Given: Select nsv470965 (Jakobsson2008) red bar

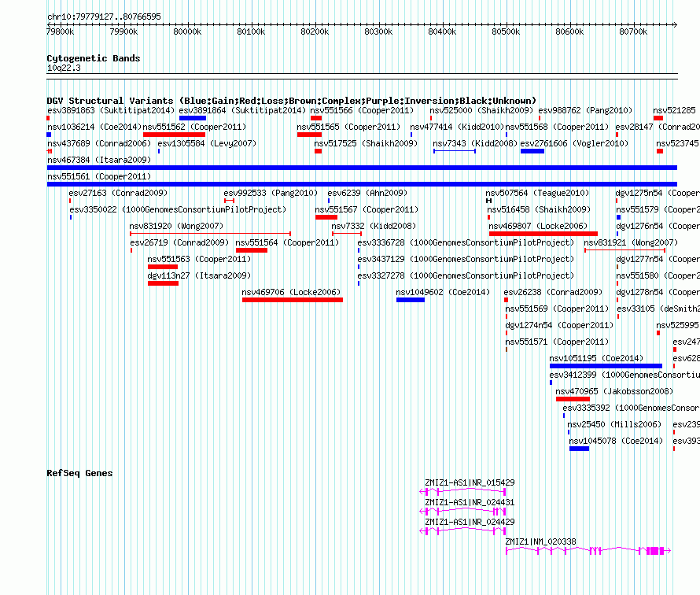Looking at the screenshot, I should coord(573,399).
